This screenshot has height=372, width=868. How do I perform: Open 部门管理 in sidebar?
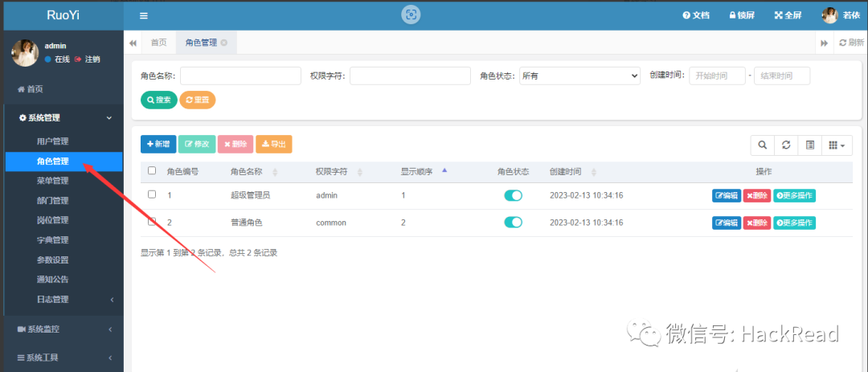tap(52, 200)
